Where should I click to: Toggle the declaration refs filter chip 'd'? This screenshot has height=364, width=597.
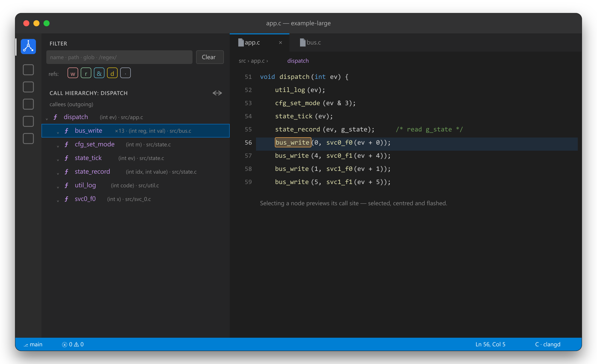coord(112,73)
